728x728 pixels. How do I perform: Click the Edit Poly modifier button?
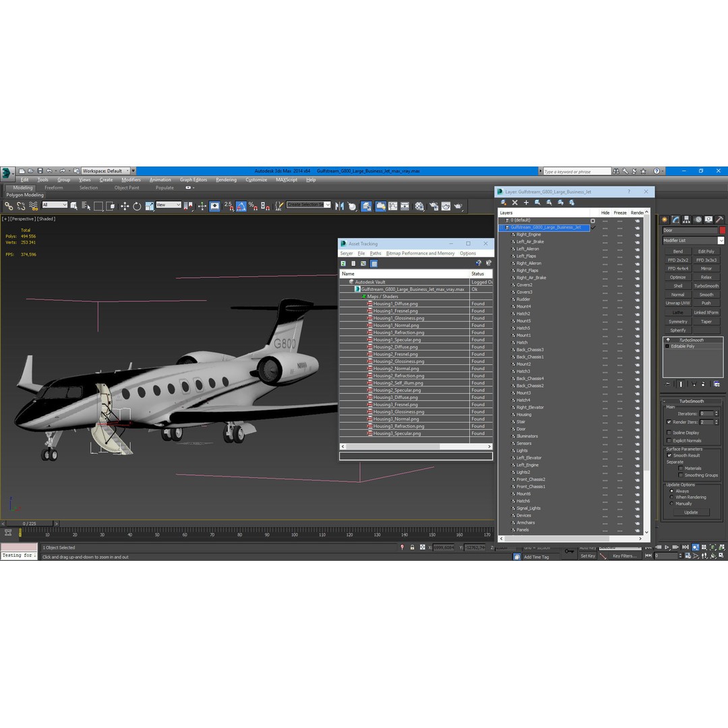pos(706,251)
